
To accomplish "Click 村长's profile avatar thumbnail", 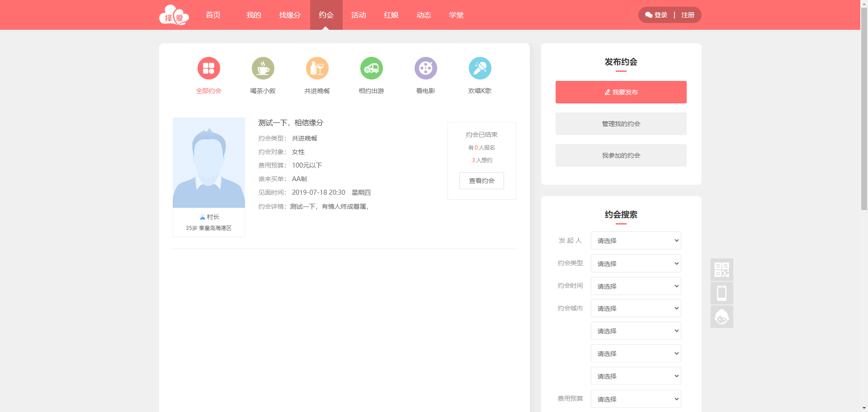I will click(209, 163).
